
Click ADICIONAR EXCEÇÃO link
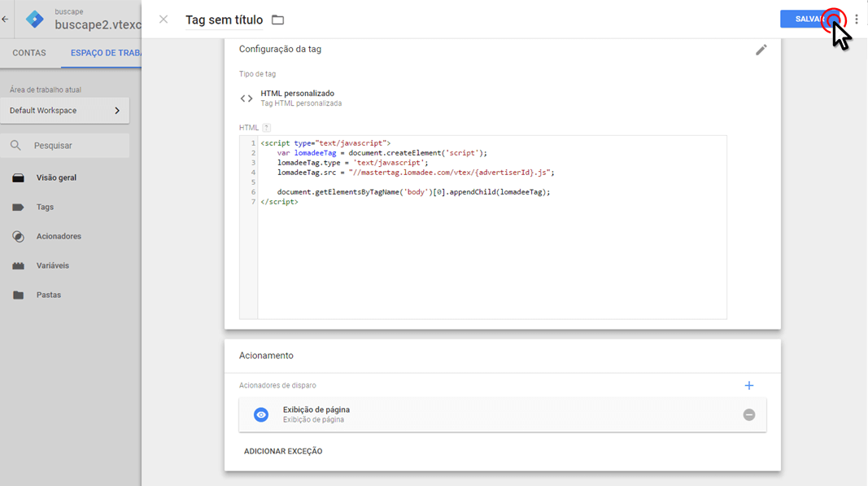(283, 451)
